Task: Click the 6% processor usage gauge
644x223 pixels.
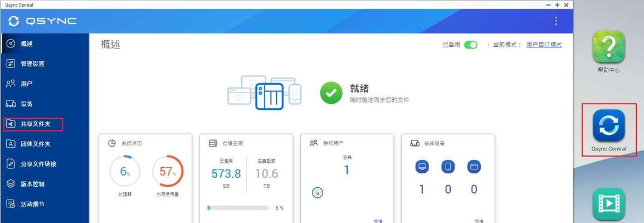Action: pyautogui.click(x=125, y=171)
